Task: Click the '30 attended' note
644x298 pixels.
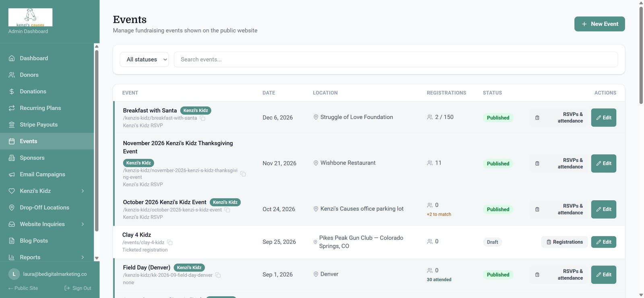Action: [439, 280]
